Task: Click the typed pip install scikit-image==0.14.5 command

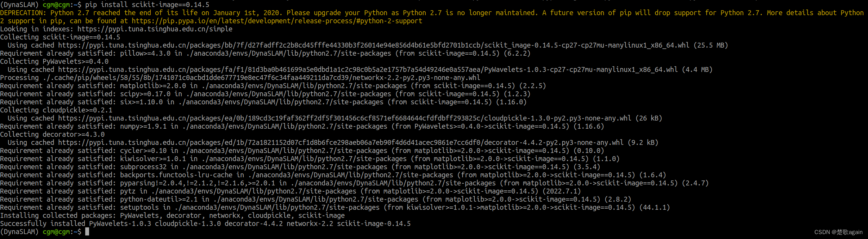Action: 147,5
